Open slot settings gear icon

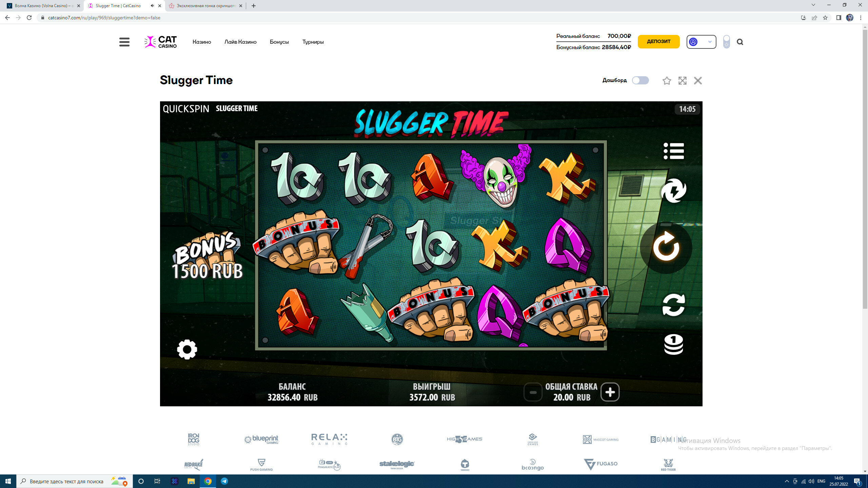pyautogui.click(x=187, y=349)
